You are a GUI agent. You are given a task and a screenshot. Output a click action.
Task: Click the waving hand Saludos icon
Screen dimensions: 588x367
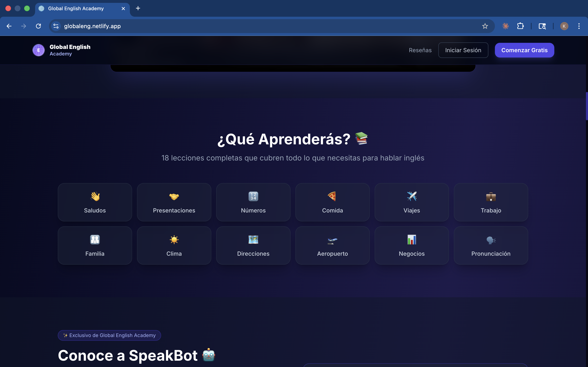pos(95,196)
